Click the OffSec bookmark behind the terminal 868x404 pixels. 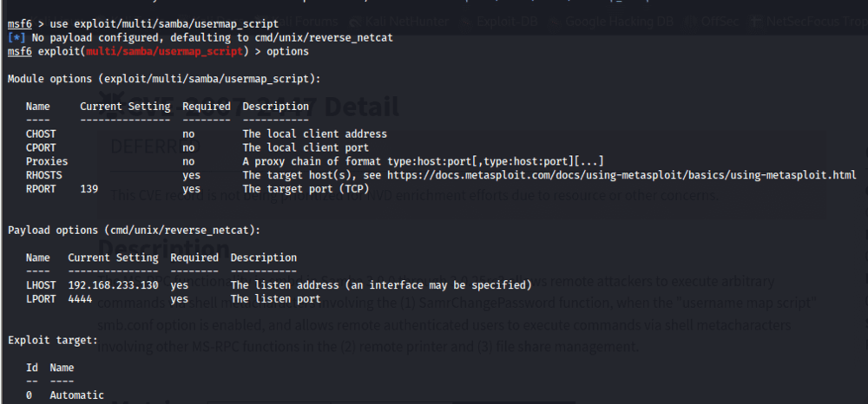click(x=713, y=22)
